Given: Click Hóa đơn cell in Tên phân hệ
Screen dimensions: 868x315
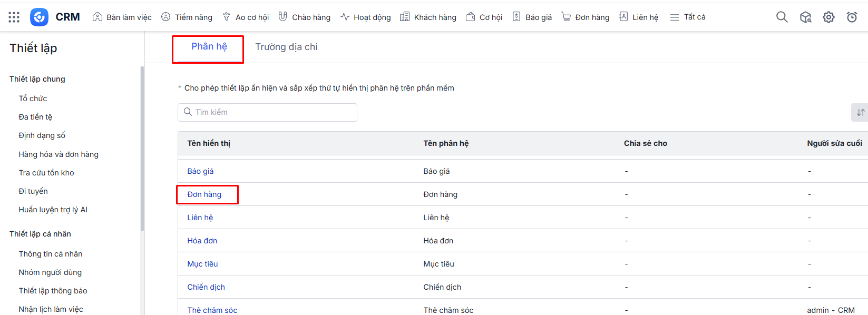Looking at the screenshot, I should coord(438,241).
